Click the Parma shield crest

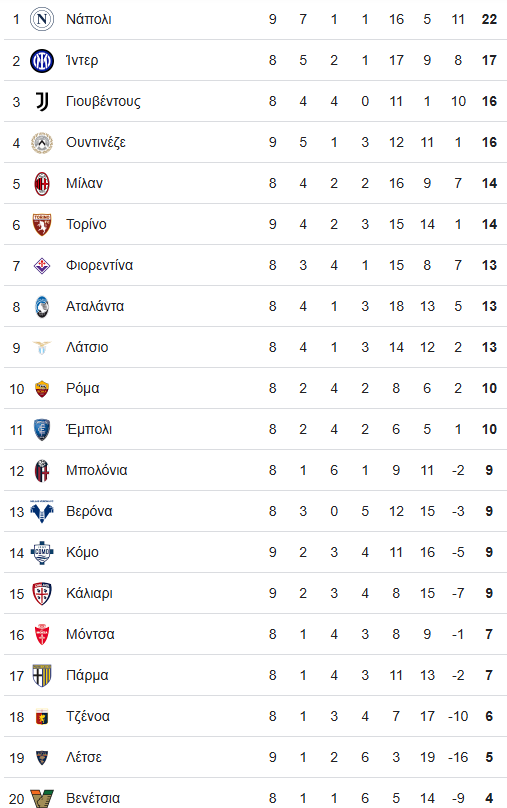pyautogui.click(x=42, y=676)
